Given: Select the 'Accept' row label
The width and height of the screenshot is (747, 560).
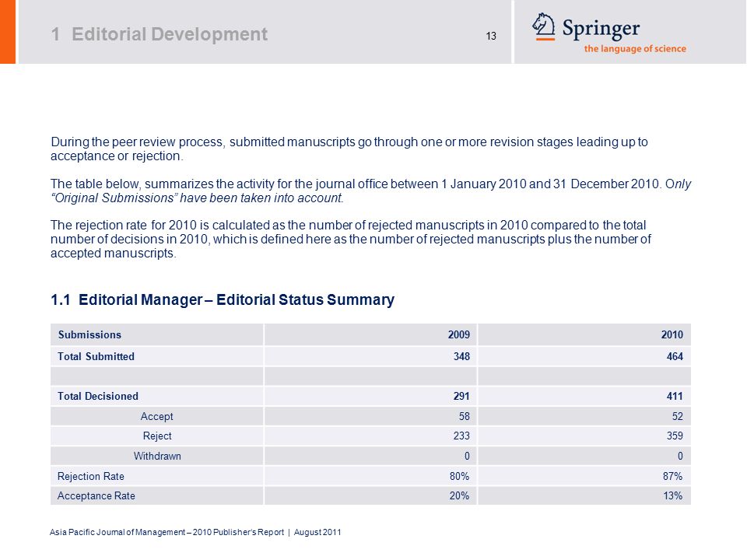Looking at the screenshot, I should (x=156, y=417).
